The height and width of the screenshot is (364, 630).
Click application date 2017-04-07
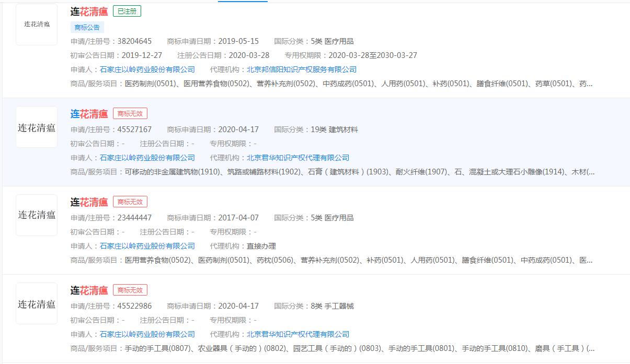238,218
